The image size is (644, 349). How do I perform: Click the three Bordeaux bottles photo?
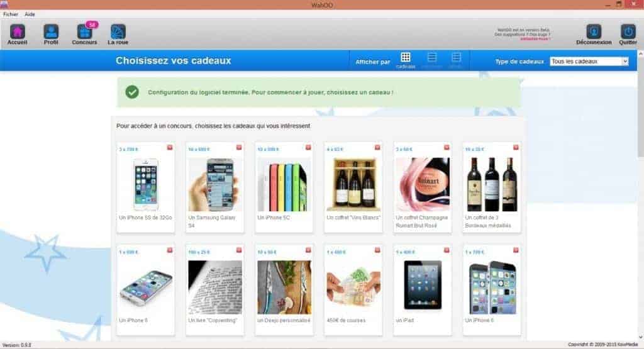[492, 184]
